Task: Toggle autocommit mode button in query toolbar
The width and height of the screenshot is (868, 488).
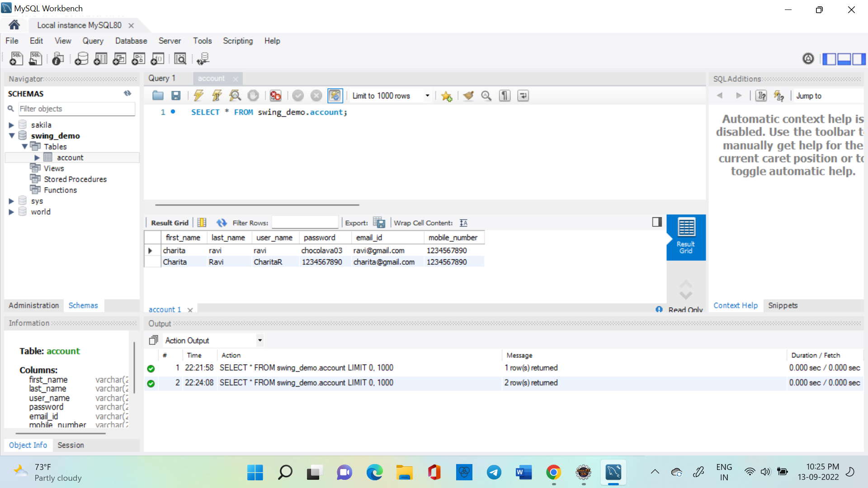Action: pos(335,96)
